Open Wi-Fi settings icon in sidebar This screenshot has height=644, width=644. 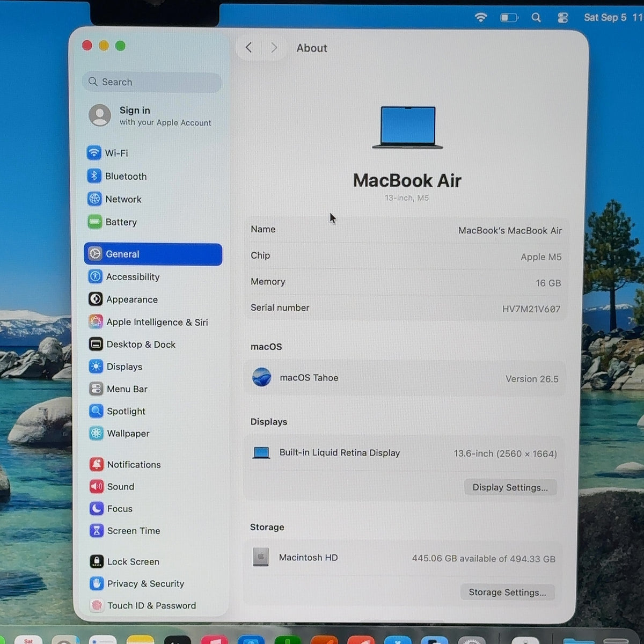coord(94,153)
